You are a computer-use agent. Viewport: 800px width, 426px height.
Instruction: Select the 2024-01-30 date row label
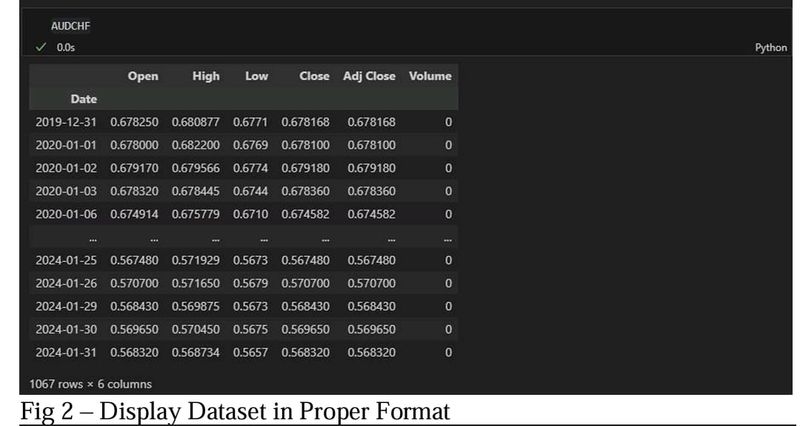click(x=66, y=330)
